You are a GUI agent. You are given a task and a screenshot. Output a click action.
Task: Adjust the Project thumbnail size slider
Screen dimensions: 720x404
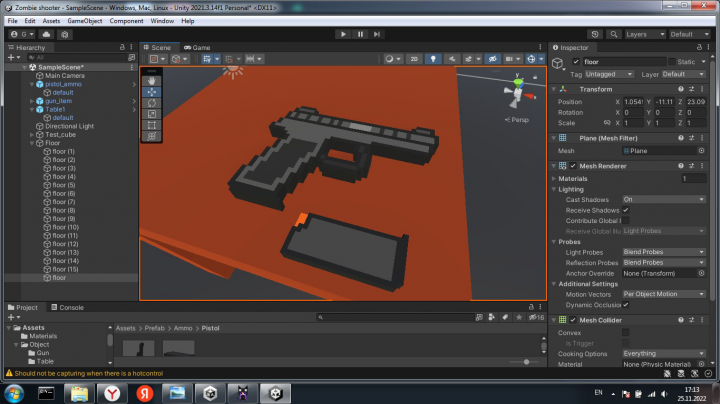point(526,362)
